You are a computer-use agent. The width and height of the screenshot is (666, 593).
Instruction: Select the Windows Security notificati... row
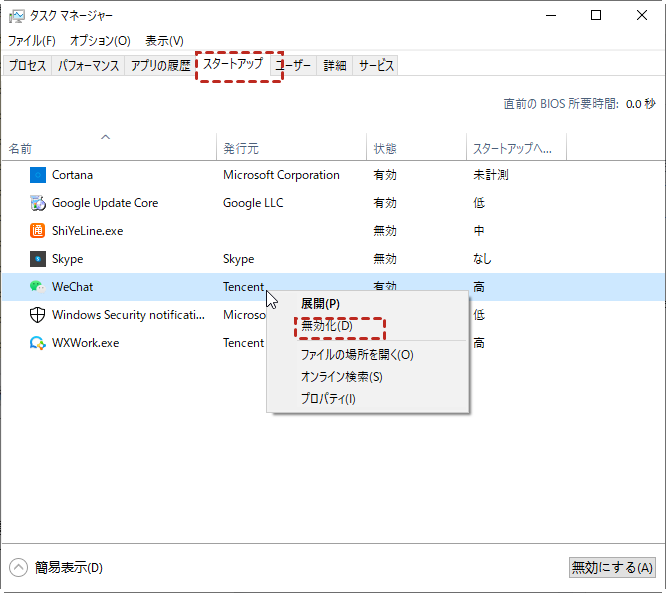(x=128, y=315)
